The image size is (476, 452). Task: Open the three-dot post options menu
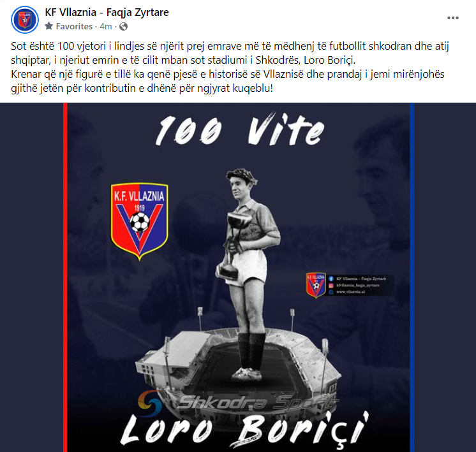pos(453,18)
